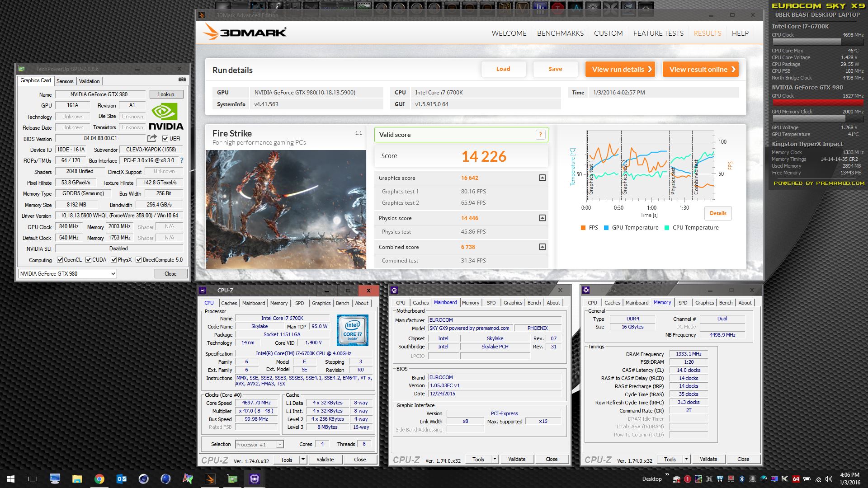The height and width of the screenshot is (488, 868).
Task: Switch to the Validation tab in GPU-Z
Action: click(89, 81)
